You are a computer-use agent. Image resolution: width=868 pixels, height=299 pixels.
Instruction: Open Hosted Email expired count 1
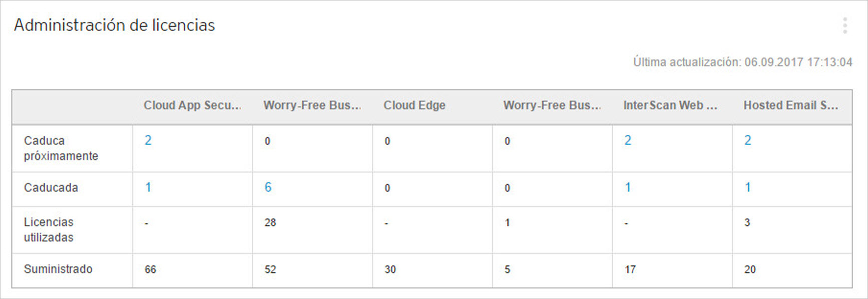[748, 187]
